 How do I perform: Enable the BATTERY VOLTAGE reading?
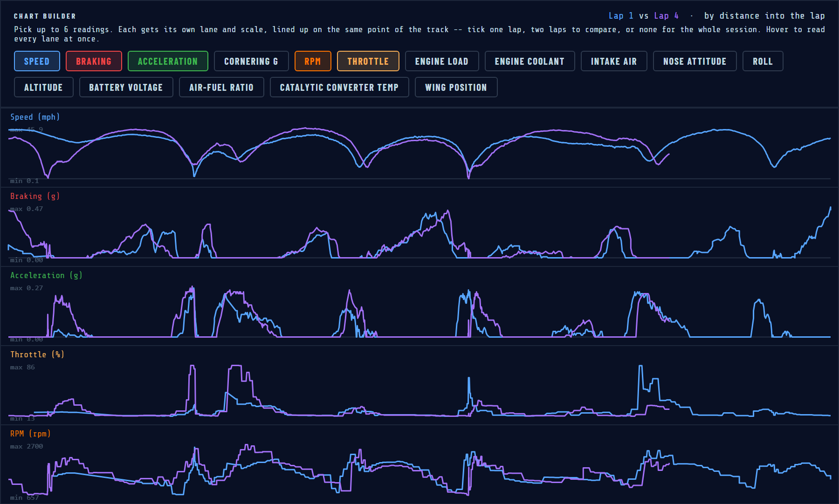126,87
